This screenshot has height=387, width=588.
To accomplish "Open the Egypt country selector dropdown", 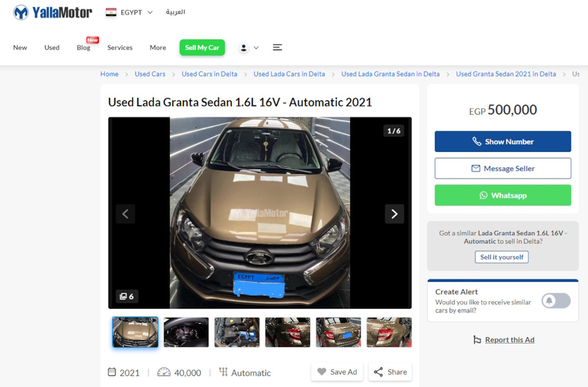I will click(129, 12).
